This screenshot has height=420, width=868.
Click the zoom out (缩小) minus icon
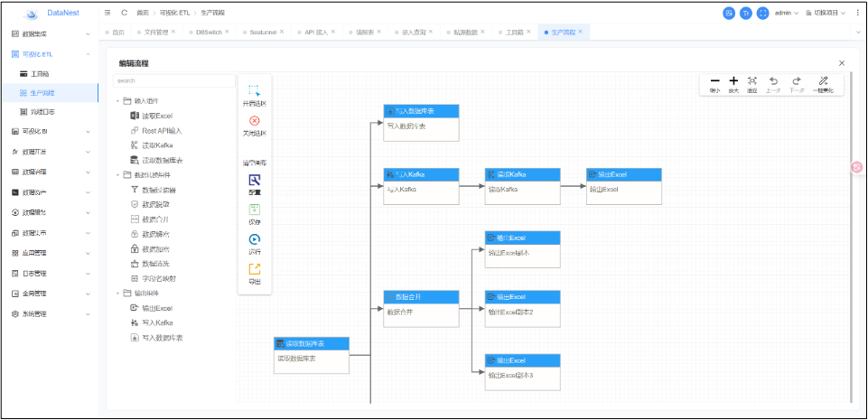(x=714, y=80)
